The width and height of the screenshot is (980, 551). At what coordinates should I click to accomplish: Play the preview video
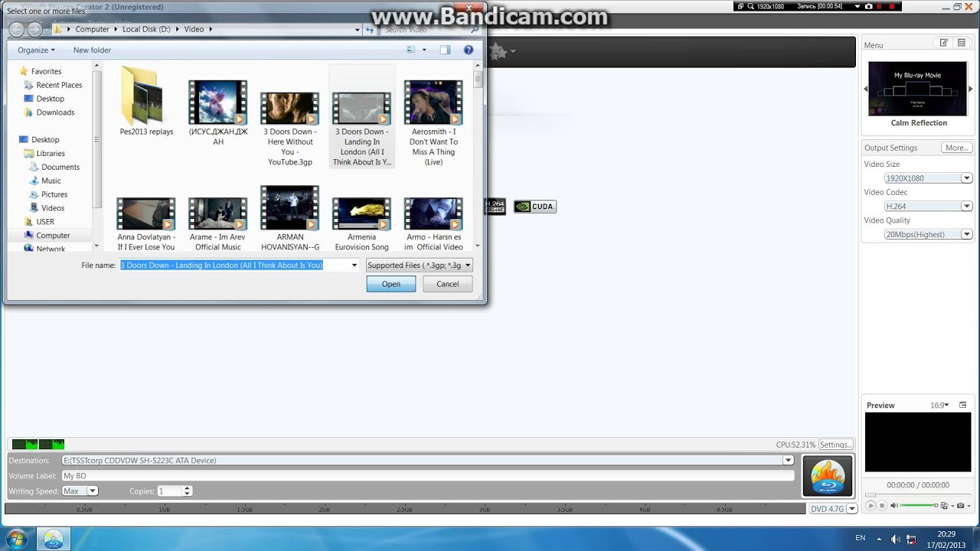coord(871,505)
